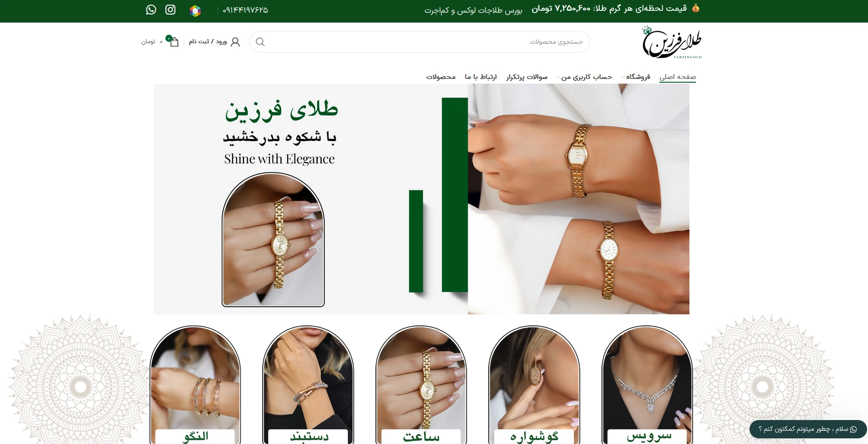Click the ورود / ثبت نام link
868x444 pixels.
pos(208,42)
